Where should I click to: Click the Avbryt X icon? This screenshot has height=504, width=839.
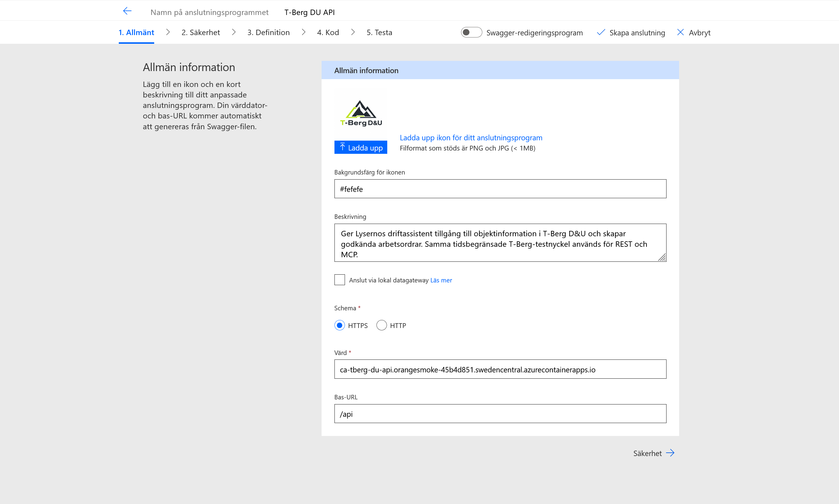(x=680, y=32)
